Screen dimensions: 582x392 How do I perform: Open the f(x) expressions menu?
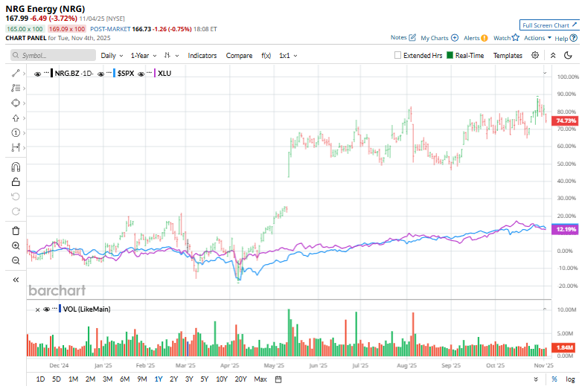tap(266, 55)
